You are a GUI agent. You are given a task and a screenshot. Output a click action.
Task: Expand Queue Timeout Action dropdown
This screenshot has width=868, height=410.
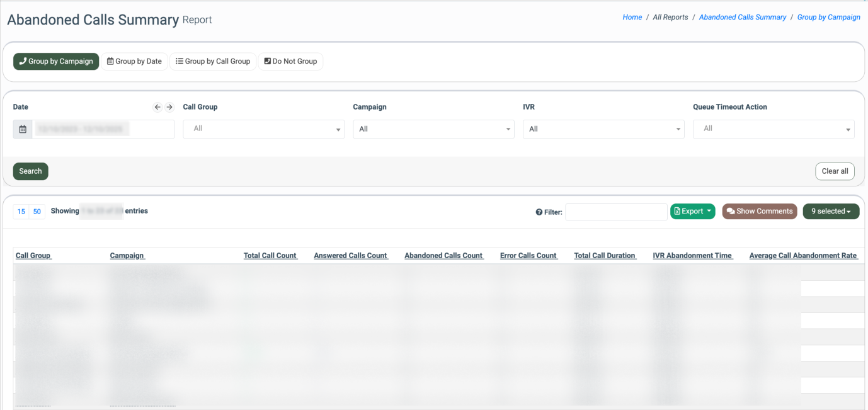[x=773, y=129]
